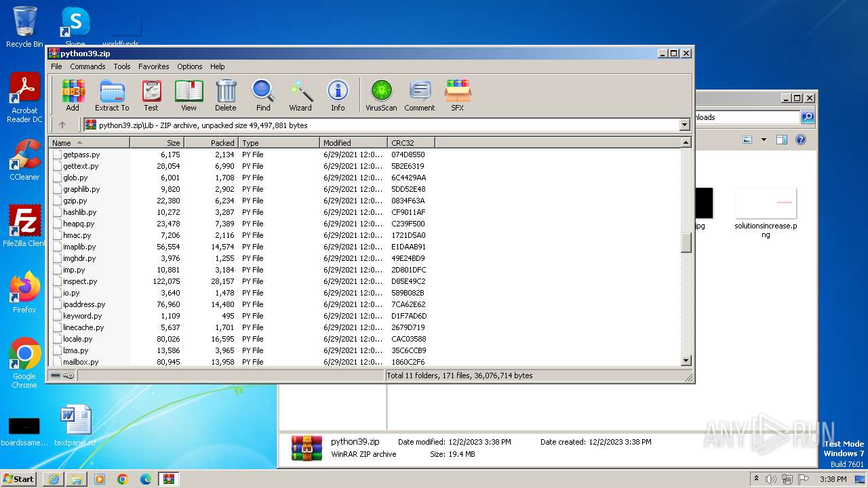The image size is (868, 488).
Task: Open Recycle Bin desktop icon
Action: [24, 27]
